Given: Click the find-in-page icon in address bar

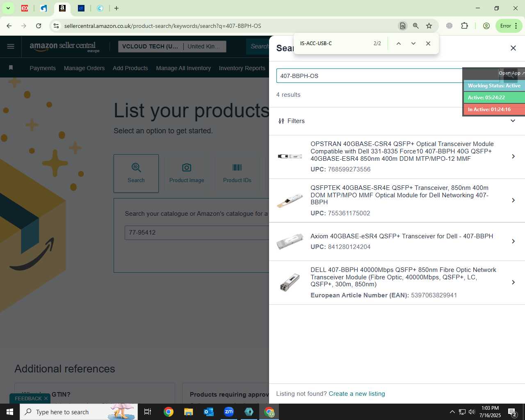Looking at the screenshot, I should [x=403, y=26].
